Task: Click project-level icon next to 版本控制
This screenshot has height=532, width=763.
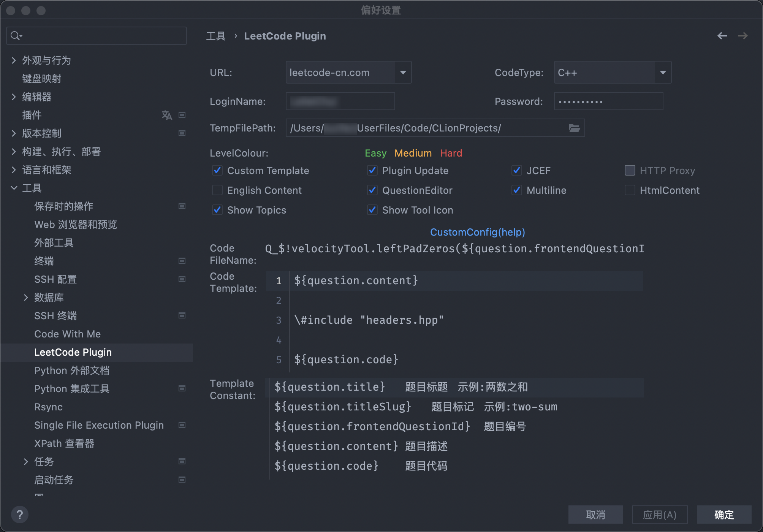Action: tap(182, 133)
